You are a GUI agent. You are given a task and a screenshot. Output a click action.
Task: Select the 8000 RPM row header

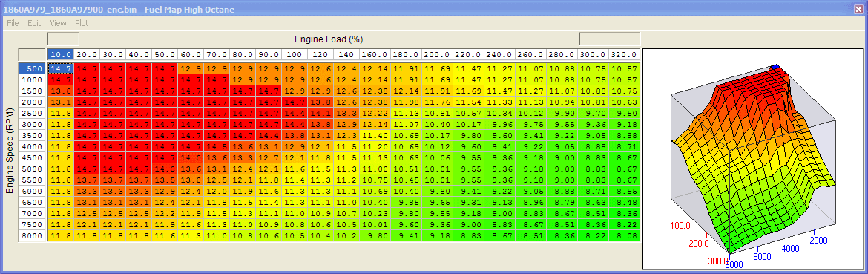click(x=32, y=236)
